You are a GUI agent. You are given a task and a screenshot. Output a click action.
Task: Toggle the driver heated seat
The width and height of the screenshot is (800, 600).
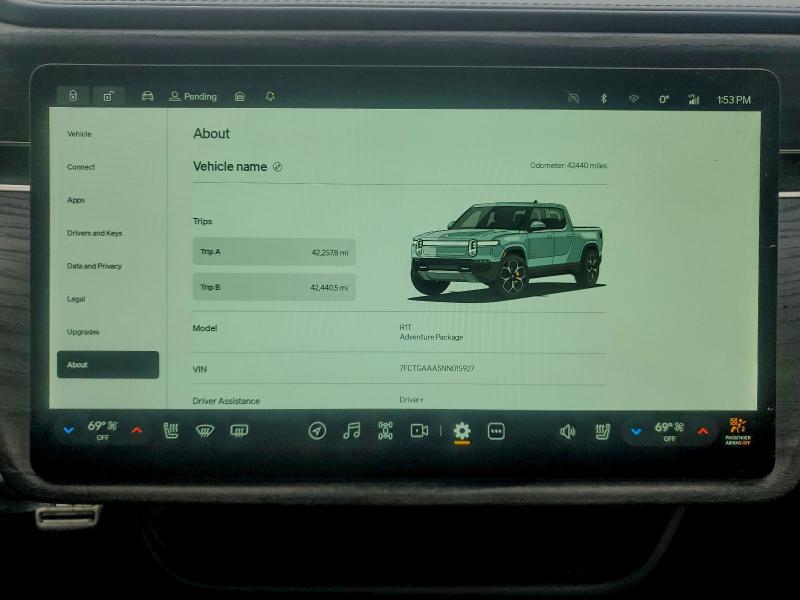(171, 431)
